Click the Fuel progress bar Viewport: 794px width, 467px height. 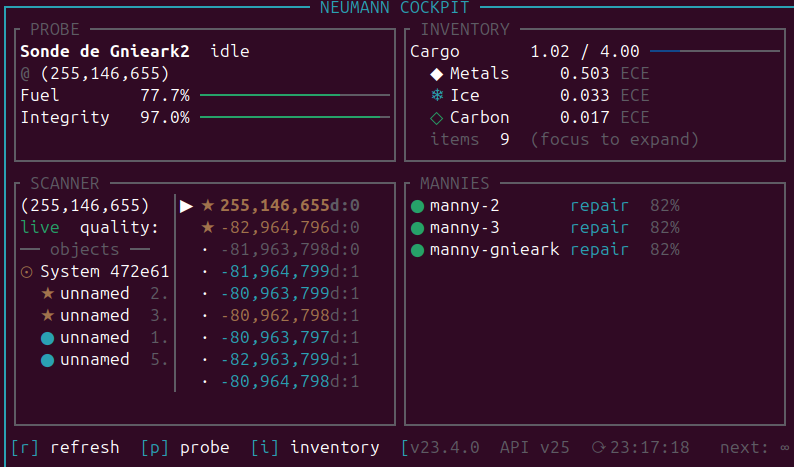pyautogui.click(x=295, y=95)
